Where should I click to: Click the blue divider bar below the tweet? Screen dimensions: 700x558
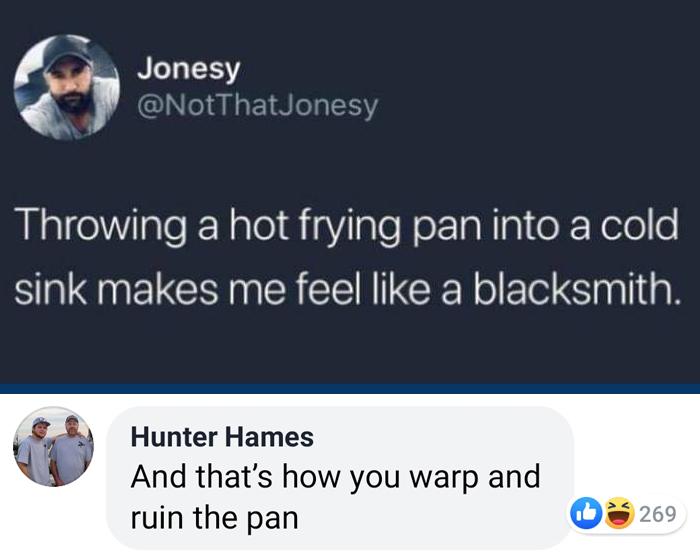click(x=350, y=389)
